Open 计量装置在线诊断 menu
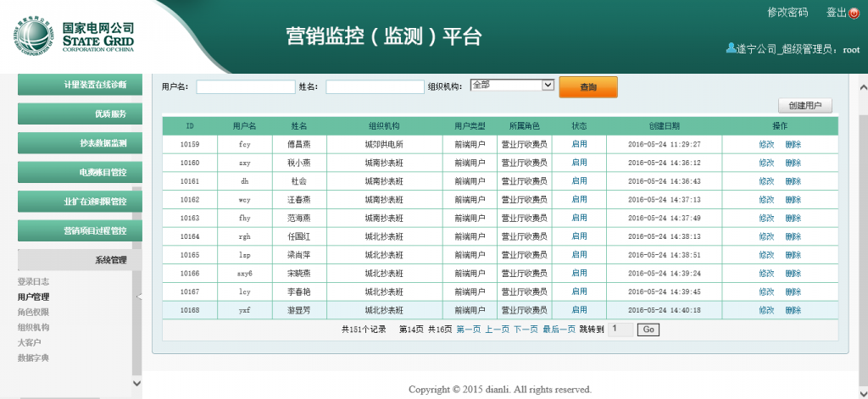This screenshot has width=868, height=399. click(80, 85)
